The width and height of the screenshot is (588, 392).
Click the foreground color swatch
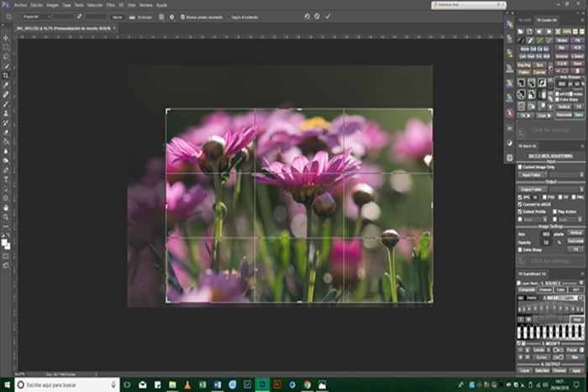pos(4,241)
